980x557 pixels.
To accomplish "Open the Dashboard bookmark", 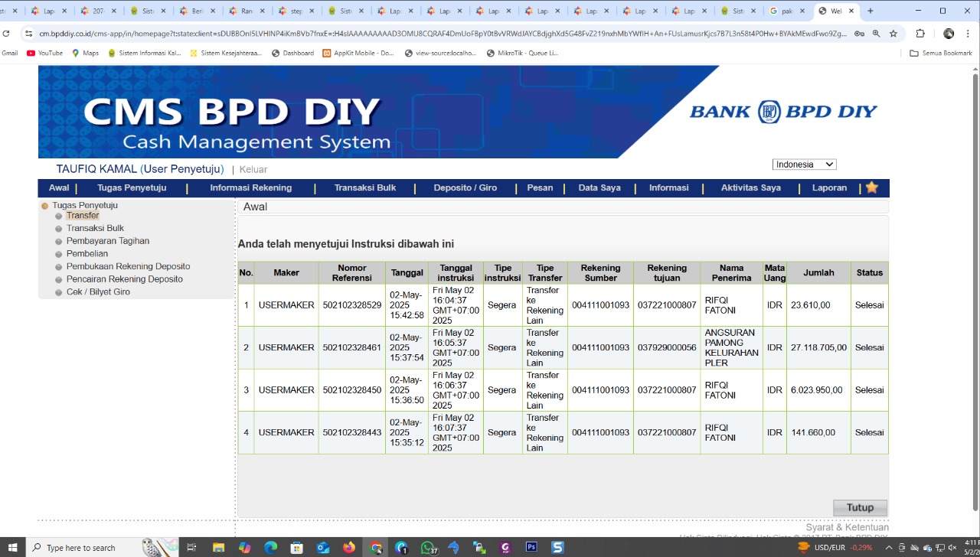I will tap(292, 53).
